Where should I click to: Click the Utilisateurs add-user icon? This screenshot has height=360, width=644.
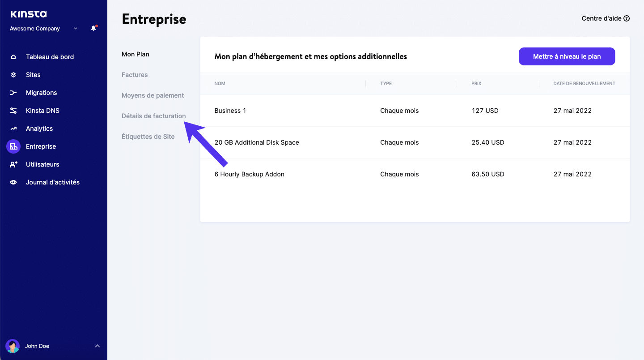click(x=13, y=164)
